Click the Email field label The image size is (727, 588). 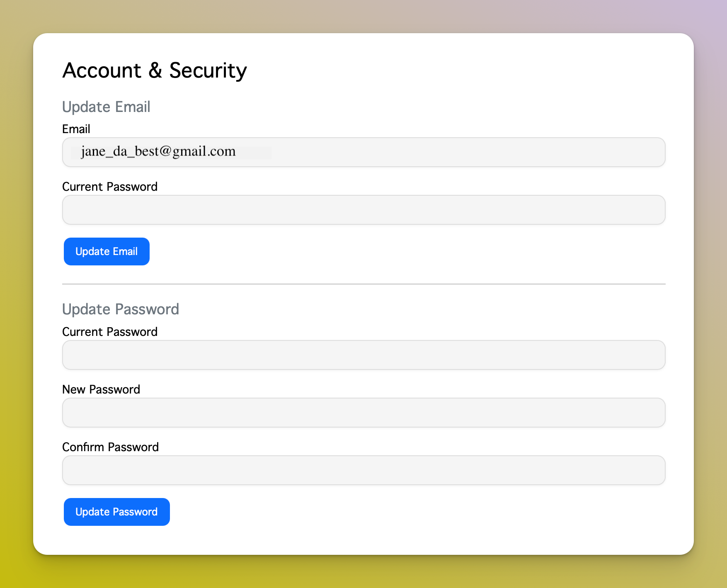(x=76, y=129)
